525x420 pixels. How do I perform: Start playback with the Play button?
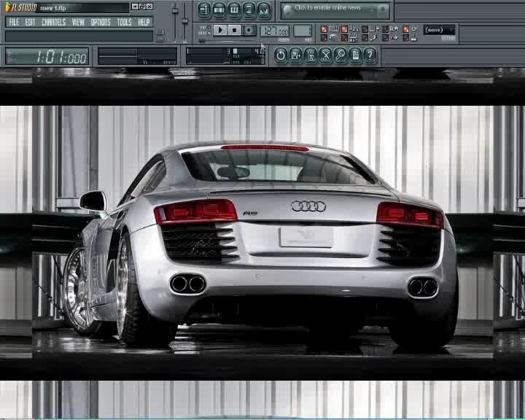[x=220, y=30]
